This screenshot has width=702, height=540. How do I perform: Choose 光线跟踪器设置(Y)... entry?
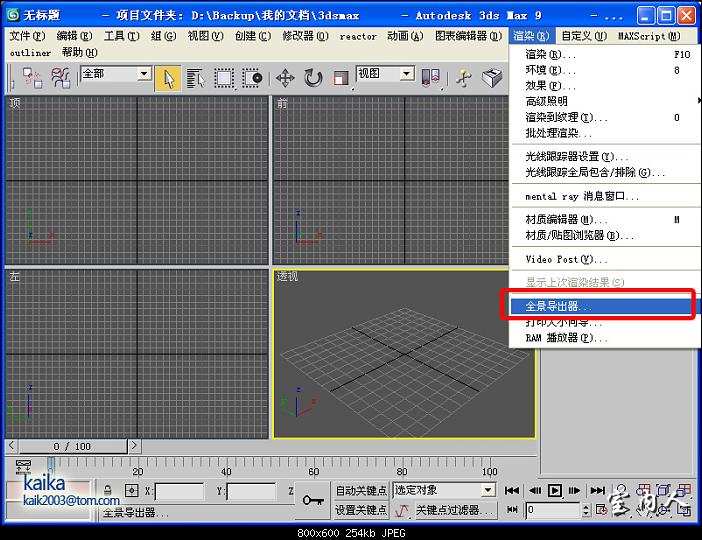pyautogui.click(x=605, y=157)
